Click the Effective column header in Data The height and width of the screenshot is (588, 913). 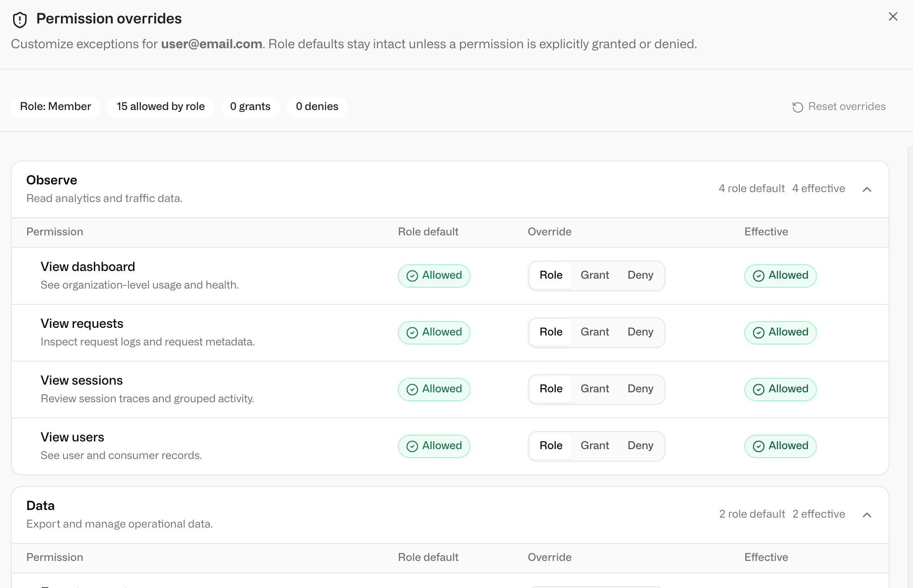coord(766,557)
